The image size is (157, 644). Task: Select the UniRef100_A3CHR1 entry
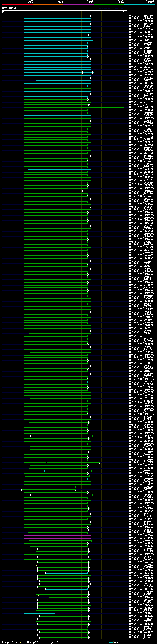[141, 613]
